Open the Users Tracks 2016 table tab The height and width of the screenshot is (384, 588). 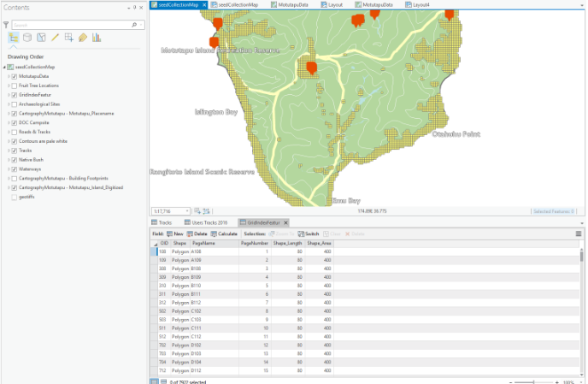(206, 222)
